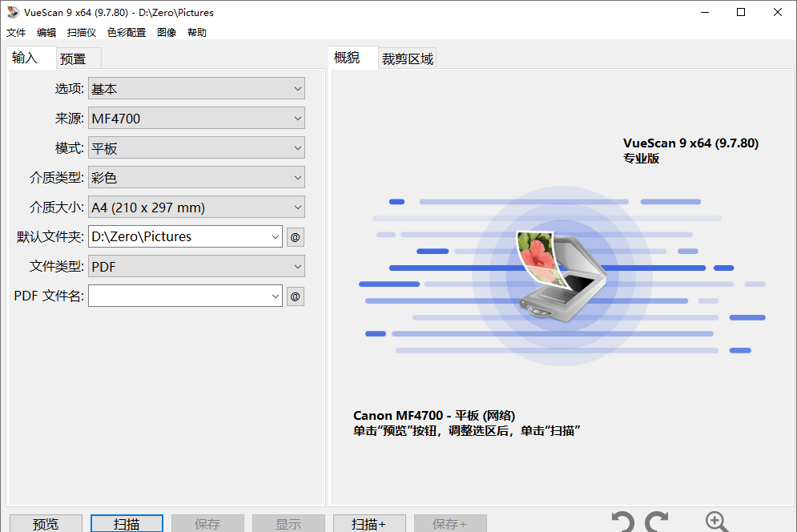Screen dimensions: 797x532
Task: Open the 介质类型 dropdown showing 彩色
Action: pyautogui.click(x=197, y=178)
